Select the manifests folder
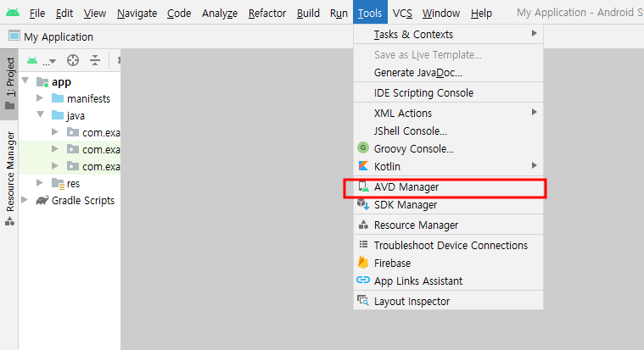This screenshot has height=350, width=644. point(88,99)
